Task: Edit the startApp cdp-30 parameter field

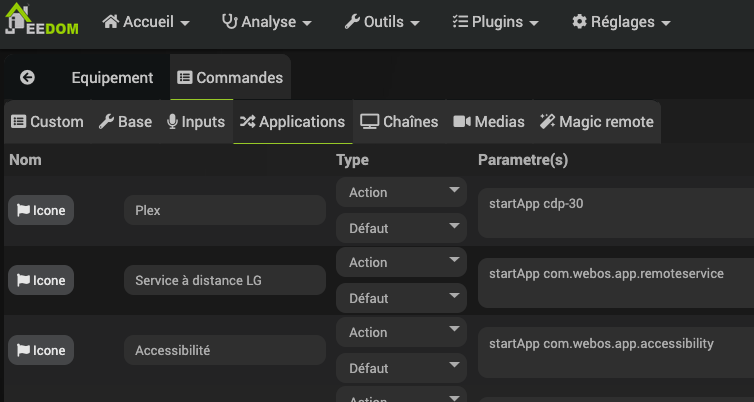Action: click(x=616, y=213)
